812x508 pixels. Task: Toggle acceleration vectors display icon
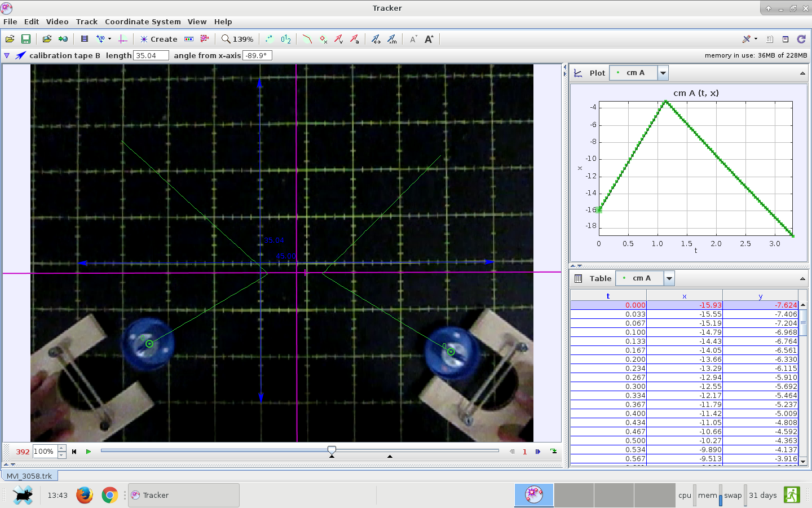(x=354, y=39)
